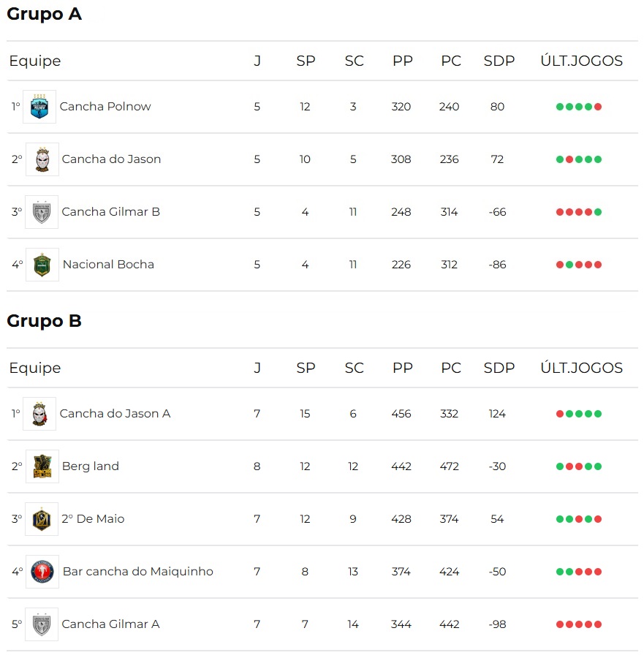Click the PP column header in Grupo B
This screenshot has height=658, width=644.
(402, 368)
